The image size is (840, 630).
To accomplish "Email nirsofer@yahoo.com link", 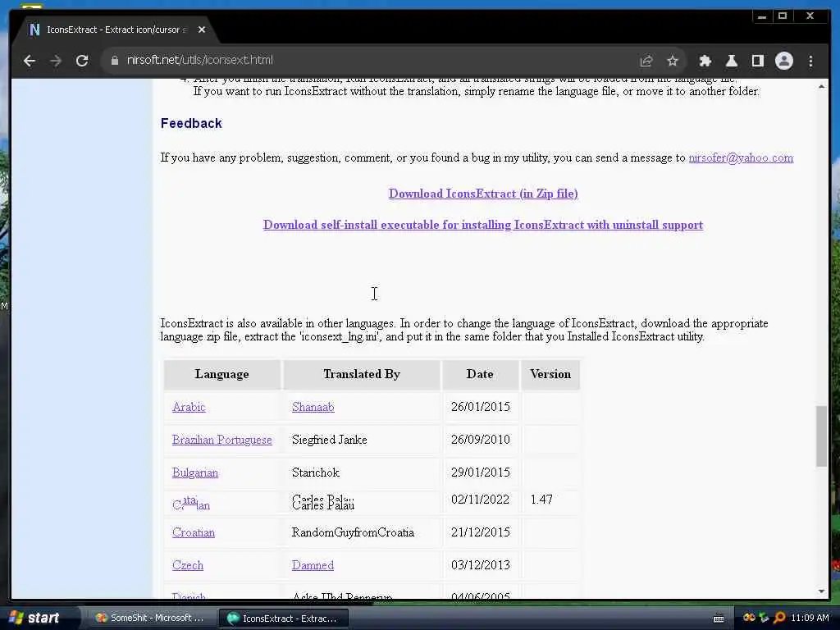I will [741, 157].
